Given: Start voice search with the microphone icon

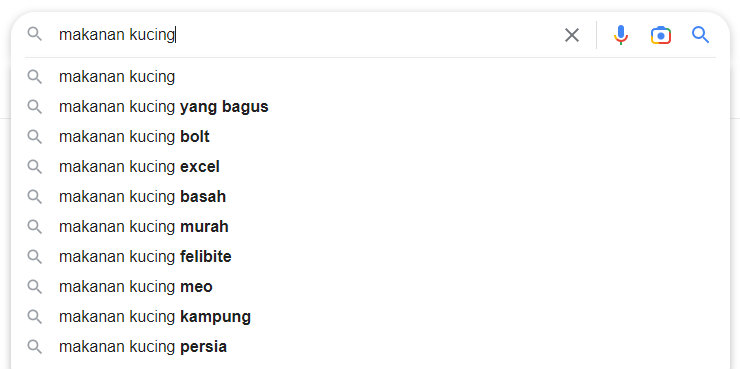Looking at the screenshot, I should point(621,35).
